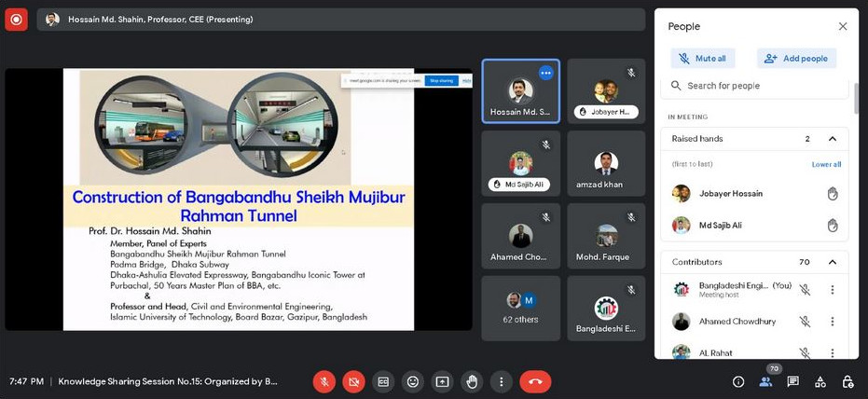This screenshot has width=868, height=399.
Task: Open meeting details info icon
Action: tap(737, 382)
